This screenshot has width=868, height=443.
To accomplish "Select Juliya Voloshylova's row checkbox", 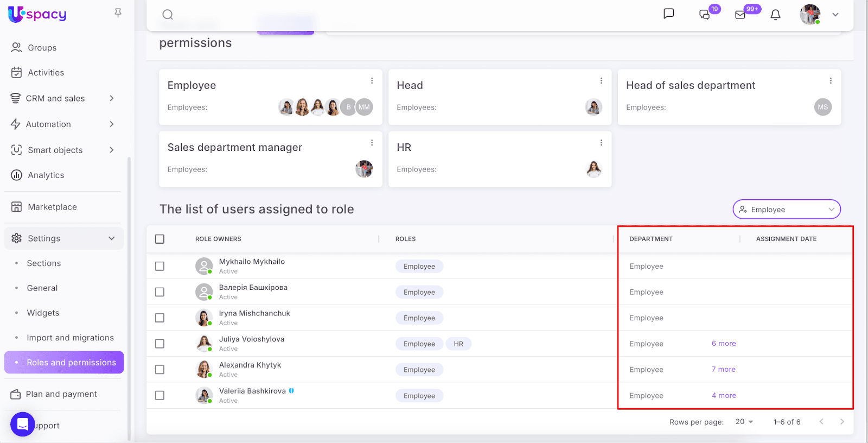I will click(x=159, y=344).
